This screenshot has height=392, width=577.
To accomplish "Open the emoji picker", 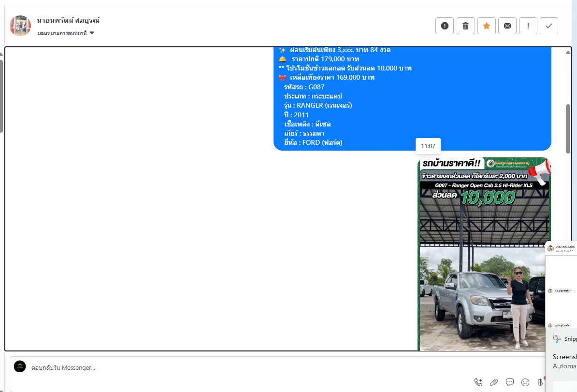I will pyautogui.click(x=525, y=382).
